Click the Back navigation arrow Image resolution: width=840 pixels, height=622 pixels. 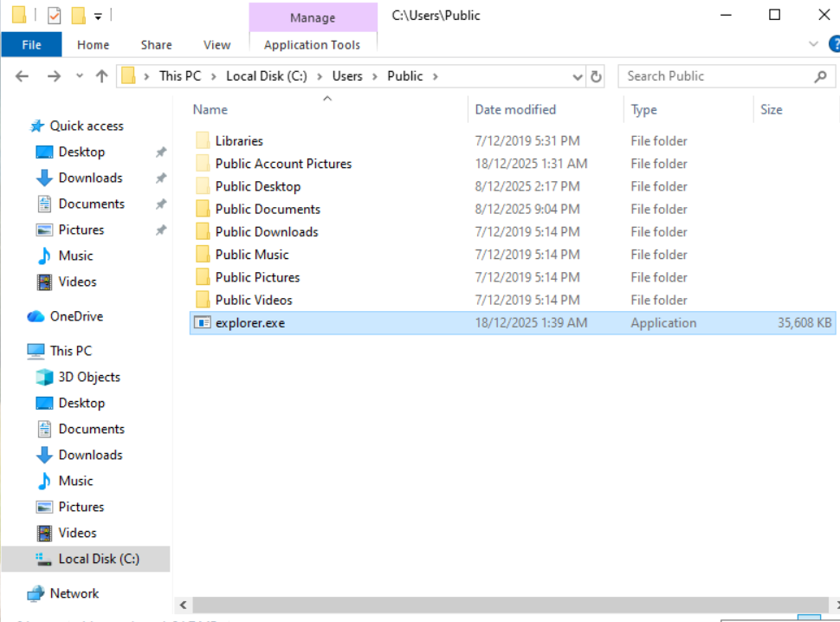pyautogui.click(x=23, y=76)
